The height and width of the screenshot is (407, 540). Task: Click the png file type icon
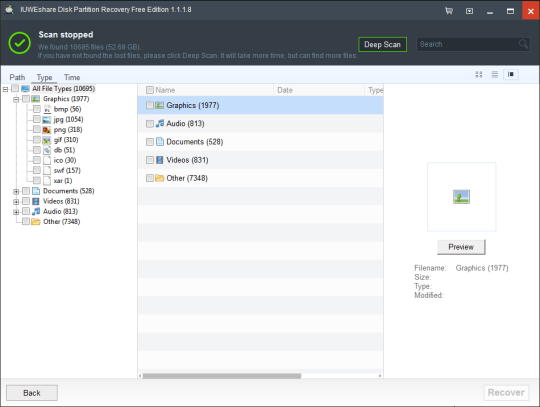(47, 130)
